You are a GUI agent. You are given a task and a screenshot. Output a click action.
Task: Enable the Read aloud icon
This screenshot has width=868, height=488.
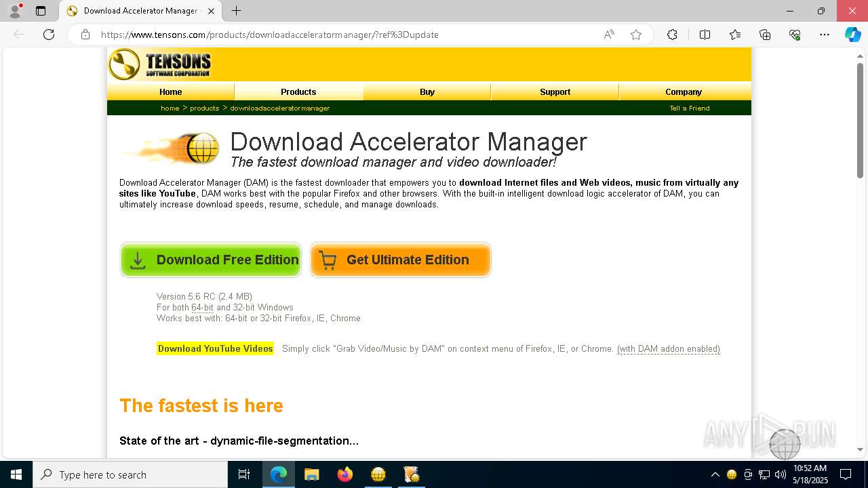click(x=609, y=35)
